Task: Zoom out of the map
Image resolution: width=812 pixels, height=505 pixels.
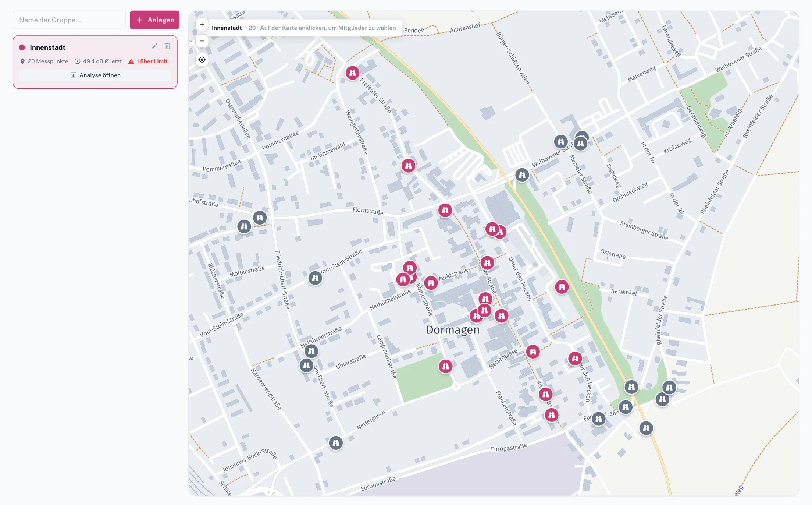Action: tap(202, 41)
